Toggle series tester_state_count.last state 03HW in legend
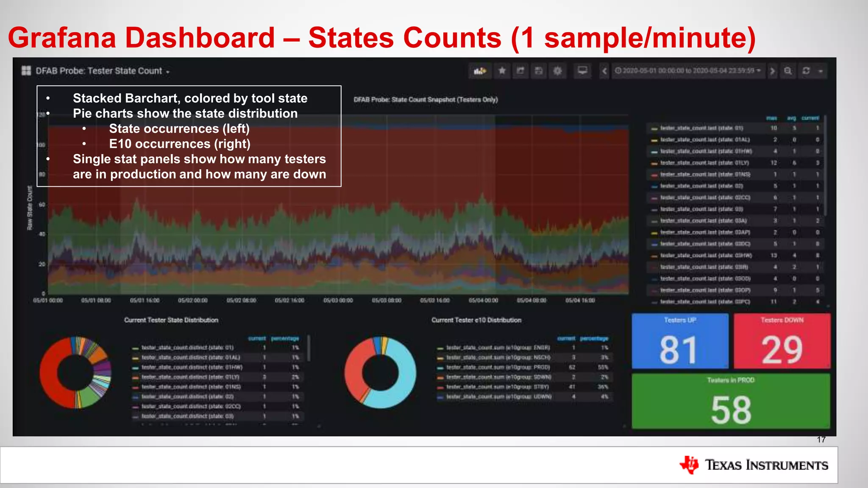Viewport: 868px width, 488px height. point(706,255)
